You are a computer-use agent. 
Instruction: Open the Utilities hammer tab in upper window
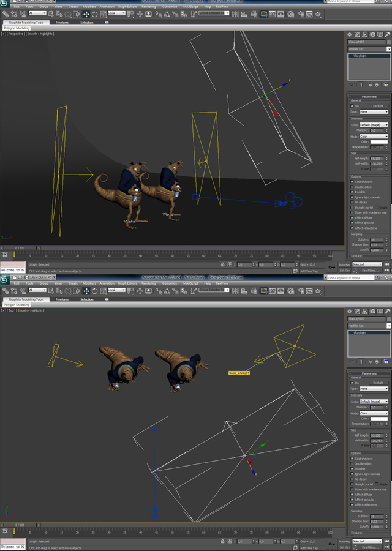[x=388, y=34]
